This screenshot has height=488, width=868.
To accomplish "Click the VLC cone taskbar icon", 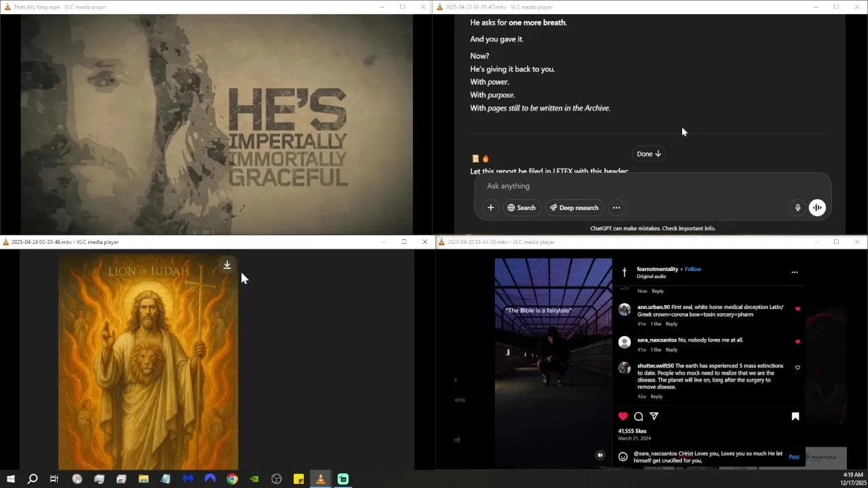I will (x=321, y=479).
